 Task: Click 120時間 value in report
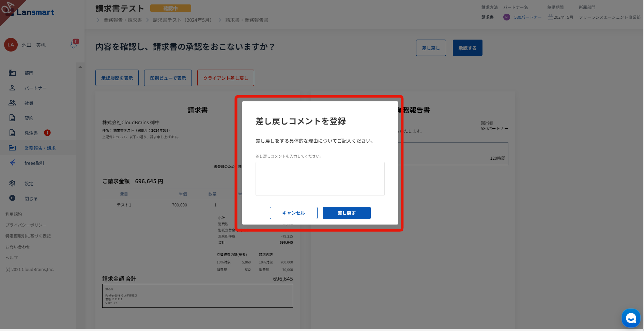(497, 158)
